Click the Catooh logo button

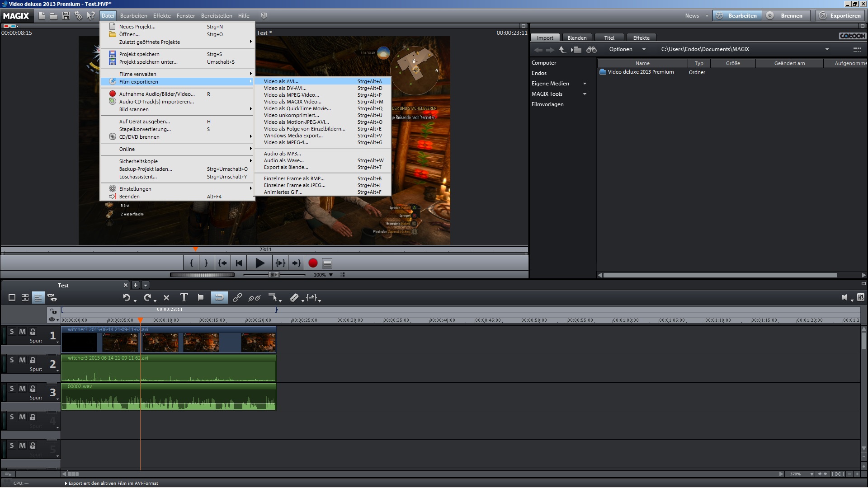click(x=852, y=36)
